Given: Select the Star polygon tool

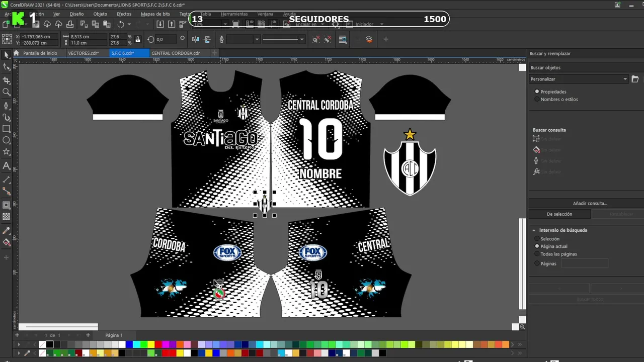Looking at the screenshot, I should click(6, 152).
